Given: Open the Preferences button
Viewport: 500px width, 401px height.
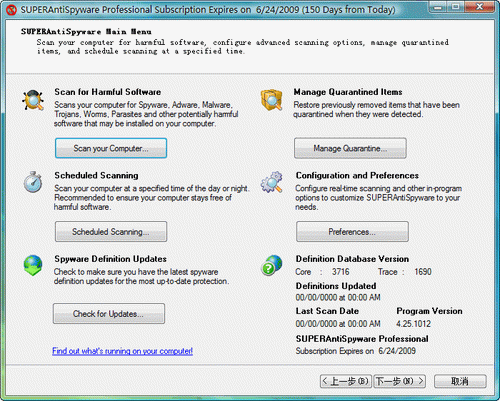Looking at the screenshot, I should coord(352,232).
